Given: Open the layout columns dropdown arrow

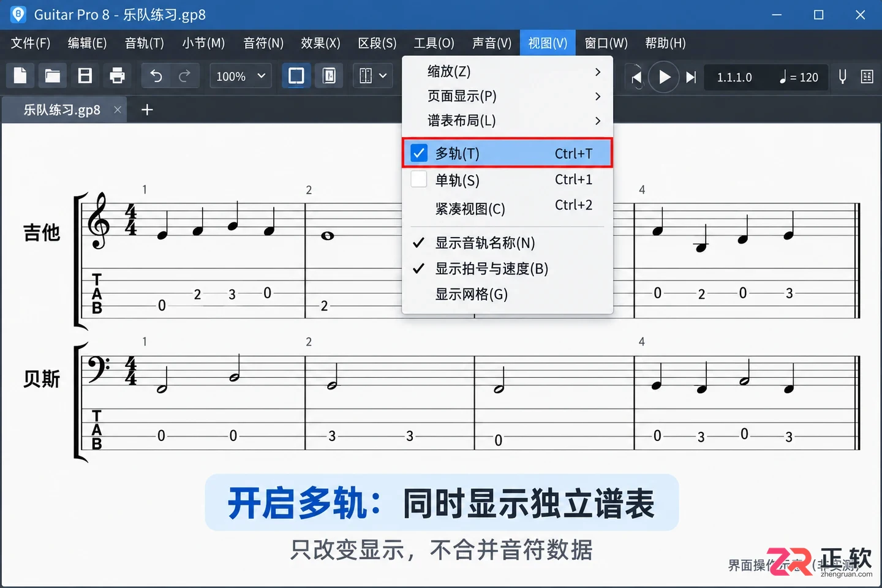Looking at the screenshot, I should click(383, 76).
